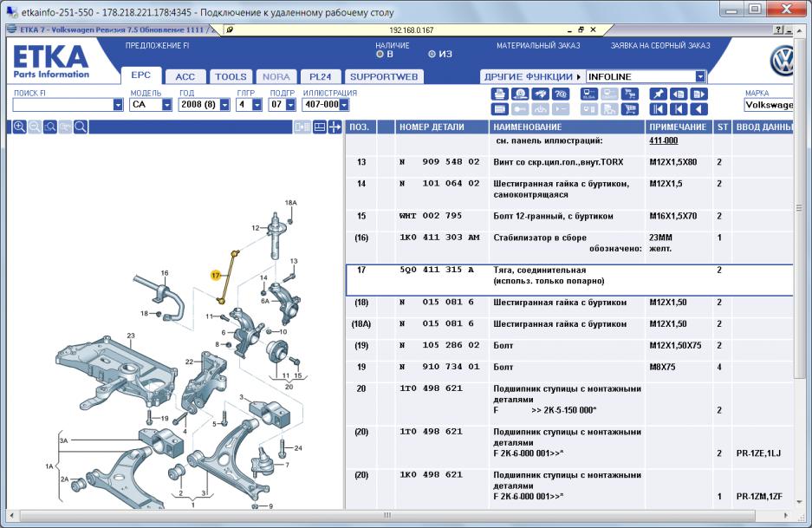
Task: Select row 17 Тяга, соединительная
Action: pyautogui.click(x=569, y=280)
